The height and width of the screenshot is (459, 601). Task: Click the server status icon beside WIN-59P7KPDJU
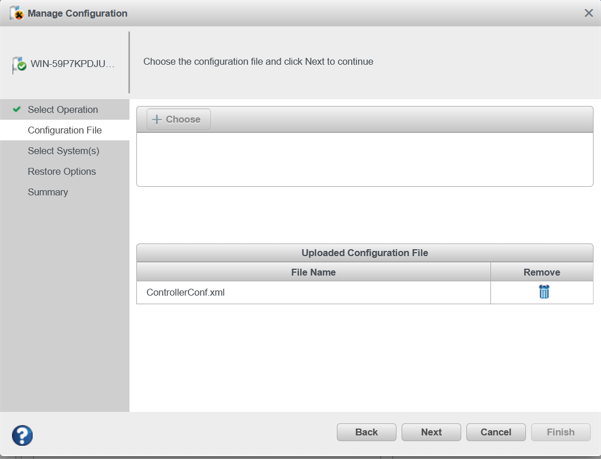tap(19, 65)
